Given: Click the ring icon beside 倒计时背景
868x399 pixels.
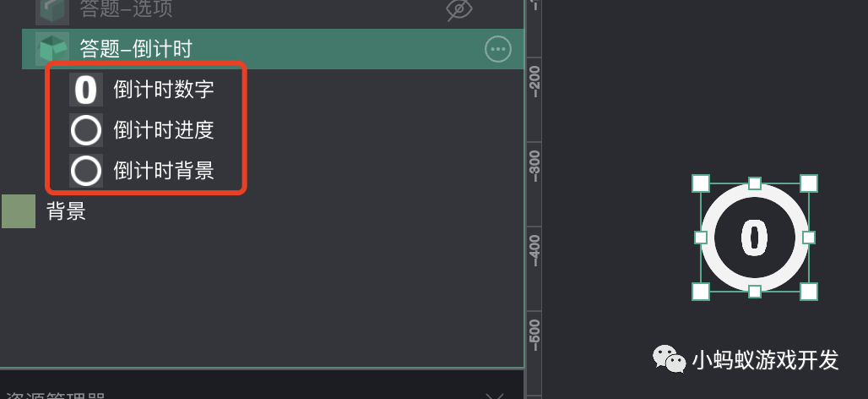Looking at the screenshot, I should click(86, 171).
